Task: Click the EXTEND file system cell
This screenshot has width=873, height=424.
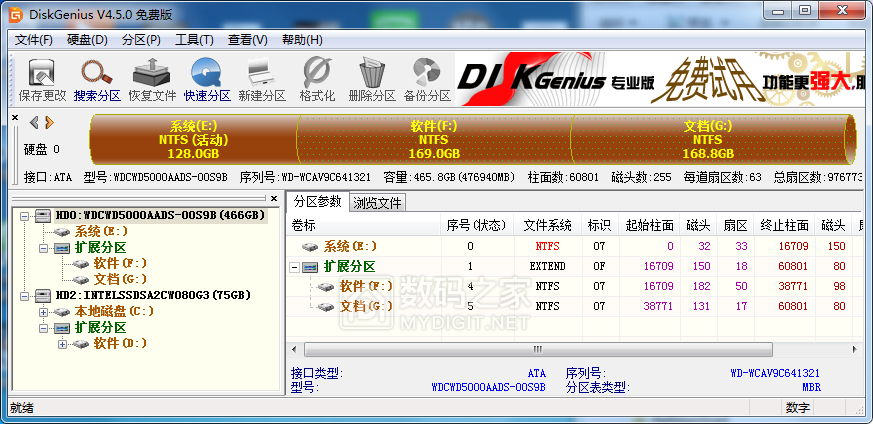Action: (547, 267)
